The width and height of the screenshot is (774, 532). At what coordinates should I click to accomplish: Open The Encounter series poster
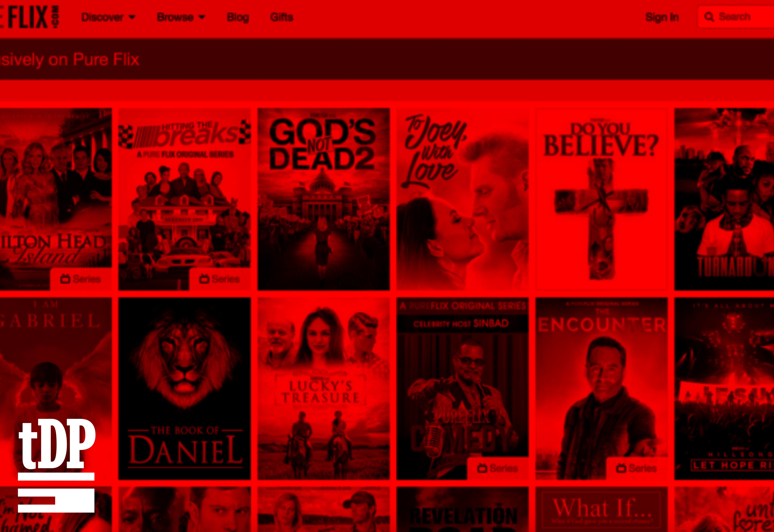(602, 389)
